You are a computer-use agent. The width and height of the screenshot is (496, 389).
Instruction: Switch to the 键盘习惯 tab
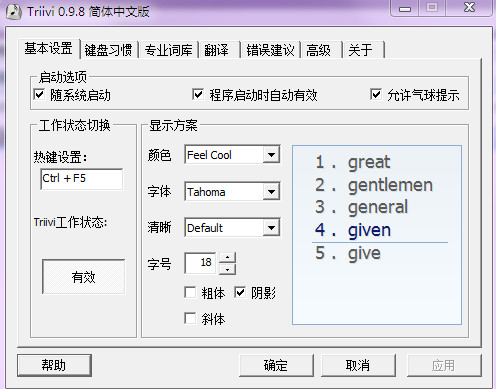coord(108,50)
